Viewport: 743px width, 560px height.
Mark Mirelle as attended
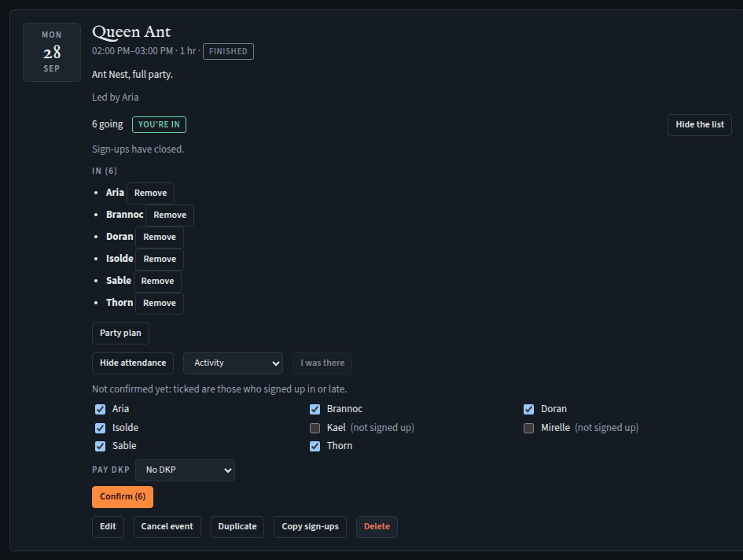click(x=529, y=428)
